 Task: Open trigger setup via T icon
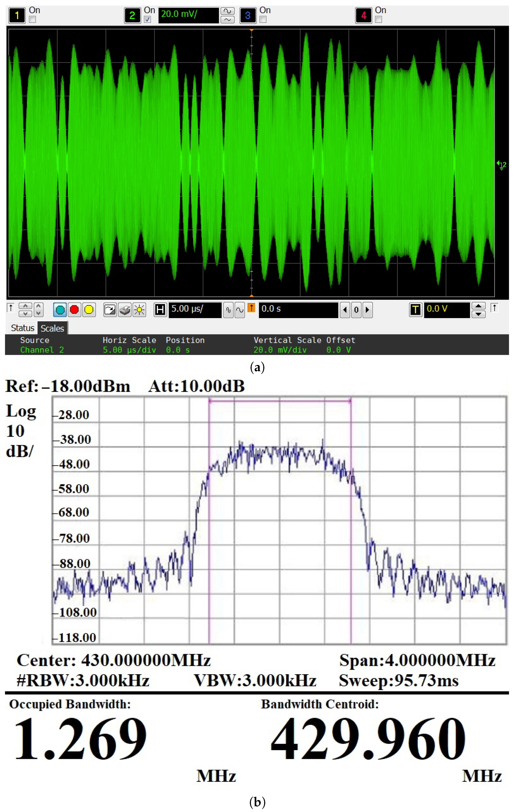click(x=415, y=310)
